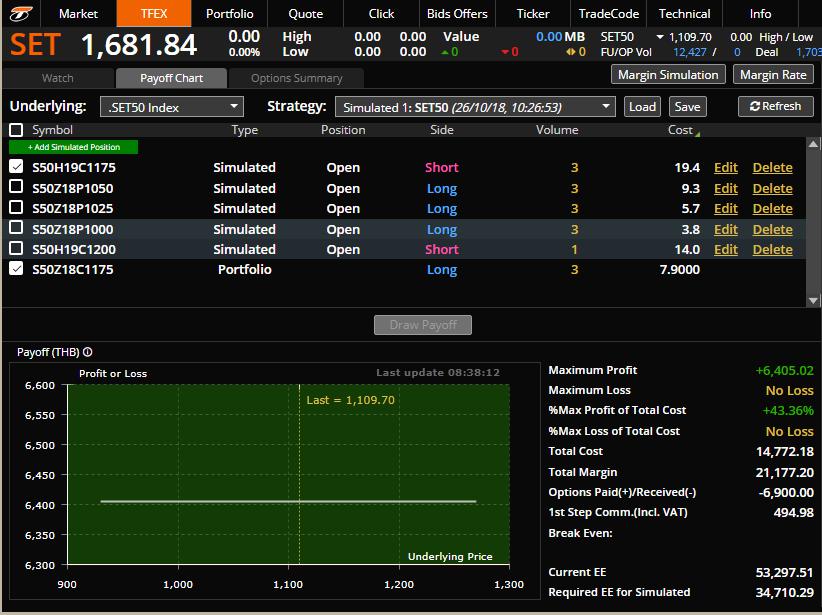Check the S50H19C1200 row checkbox
Screen dimensions: 822x615
coord(16,248)
